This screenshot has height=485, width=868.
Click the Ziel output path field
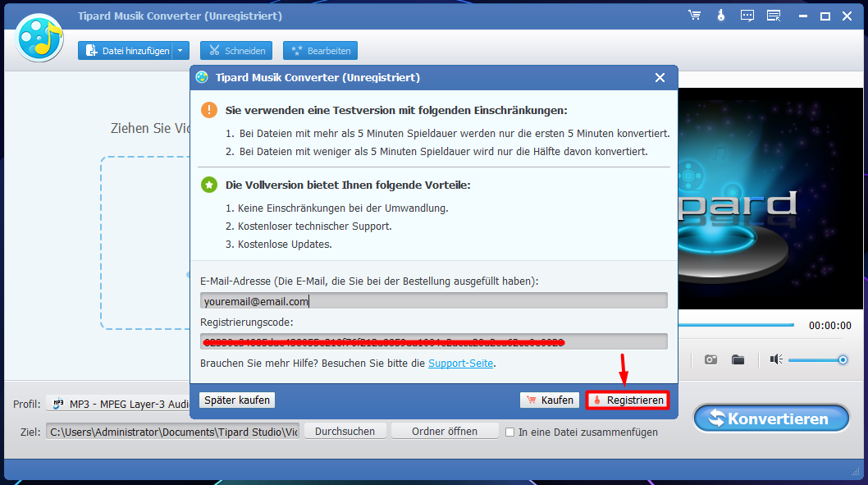[173, 432]
